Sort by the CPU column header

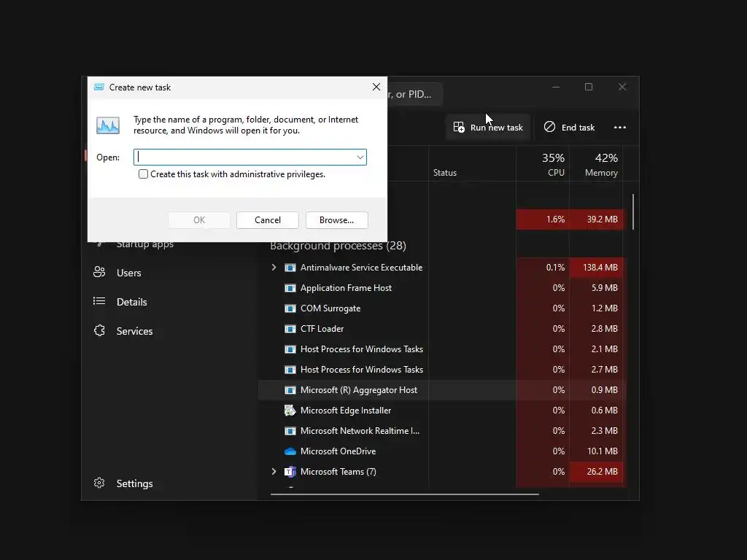[543, 164]
